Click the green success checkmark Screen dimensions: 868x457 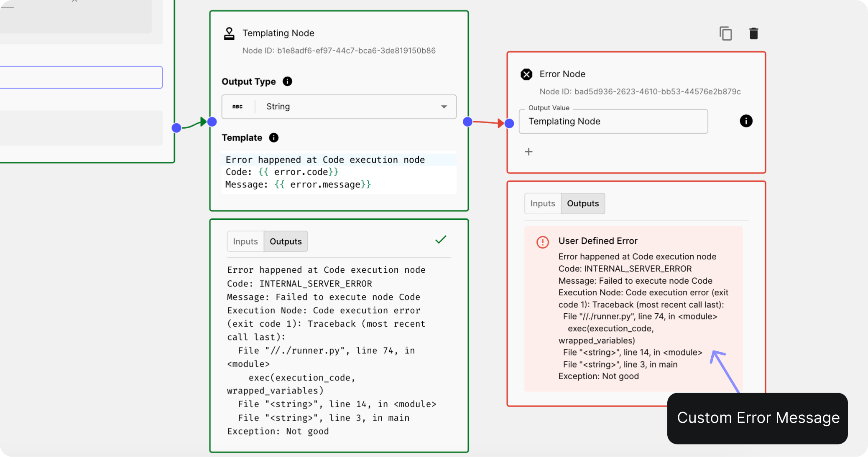tap(441, 240)
